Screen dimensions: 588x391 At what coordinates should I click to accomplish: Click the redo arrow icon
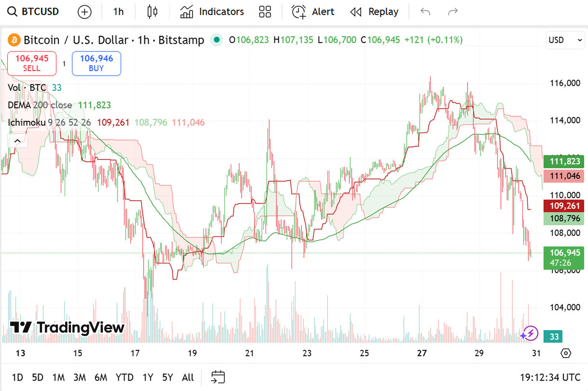click(x=453, y=12)
